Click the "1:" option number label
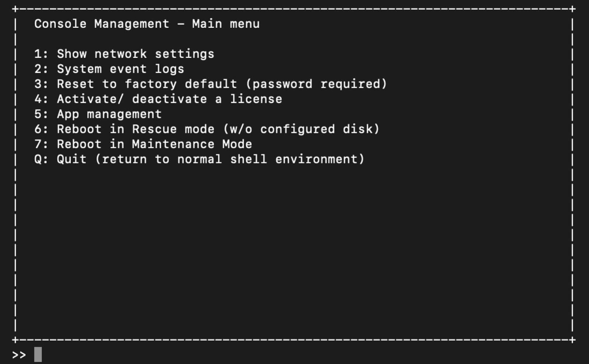 click(41, 54)
